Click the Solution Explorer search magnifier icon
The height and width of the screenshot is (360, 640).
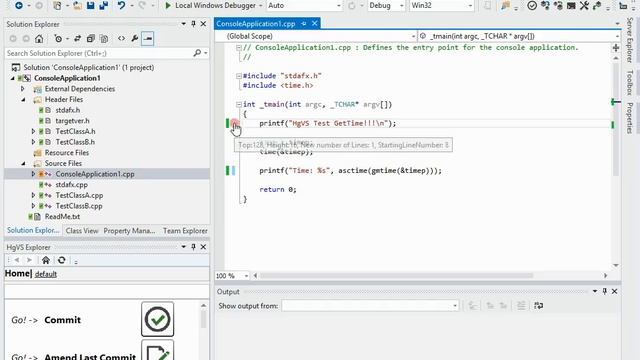tap(198, 53)
